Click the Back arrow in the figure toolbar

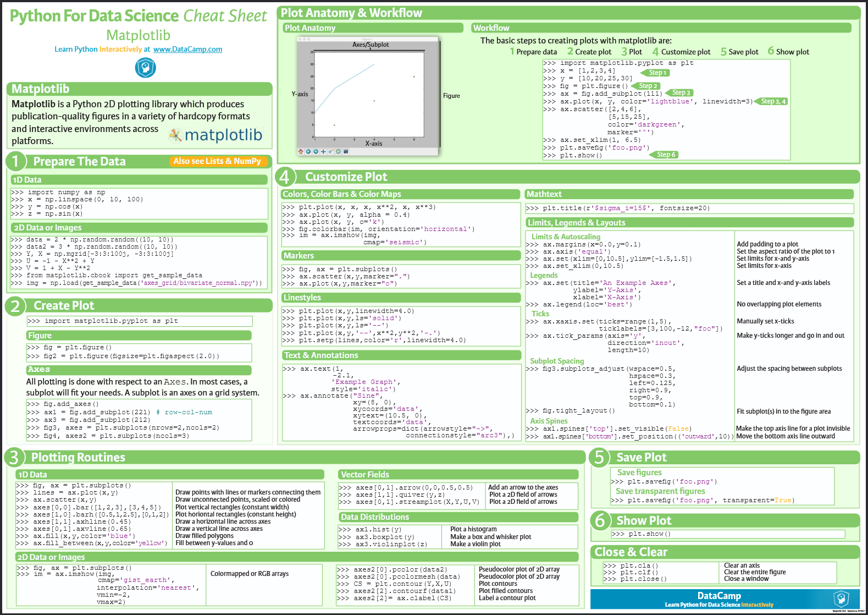(x=308, y=151)
